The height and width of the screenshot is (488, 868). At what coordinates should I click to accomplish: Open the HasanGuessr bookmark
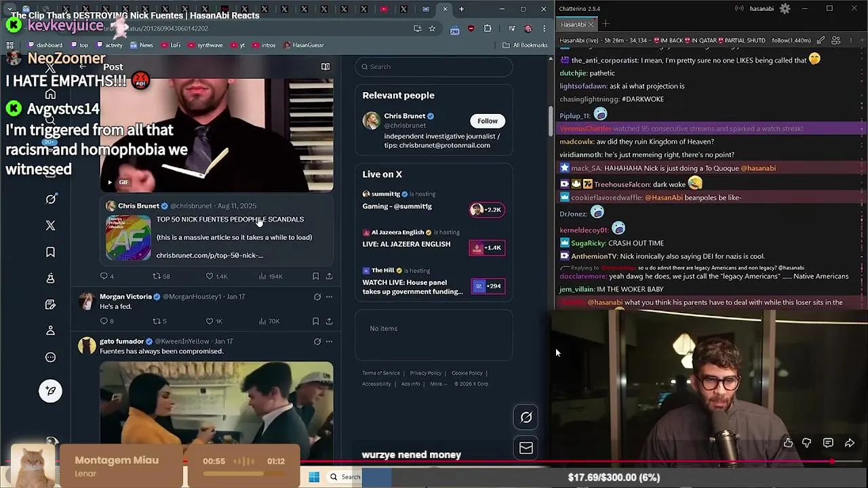point(304,45)
